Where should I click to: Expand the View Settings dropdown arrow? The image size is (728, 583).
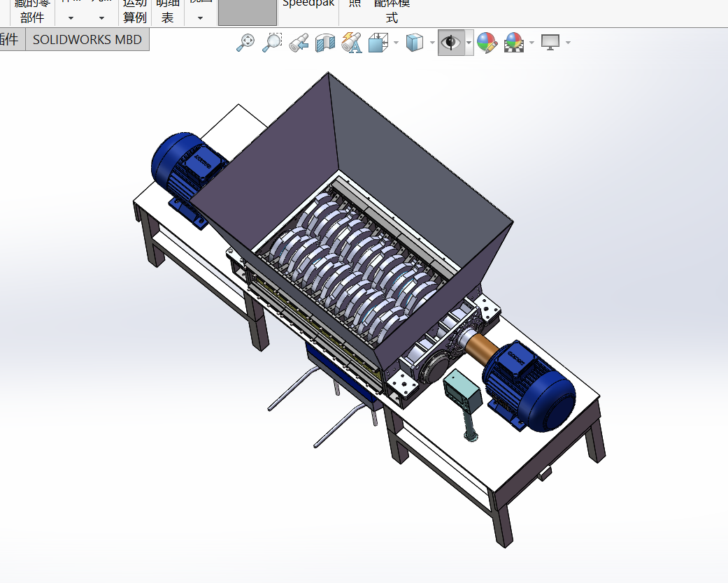click(x=568, y=43)
